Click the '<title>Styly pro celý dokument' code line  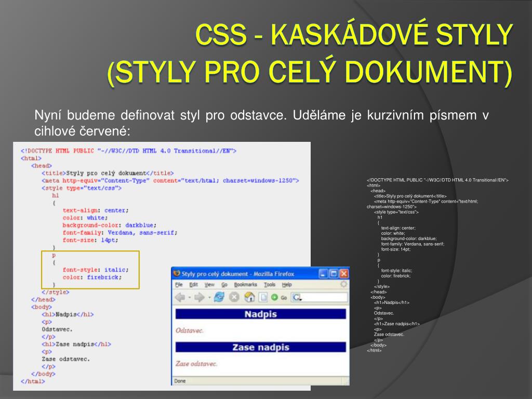point(108,173)
